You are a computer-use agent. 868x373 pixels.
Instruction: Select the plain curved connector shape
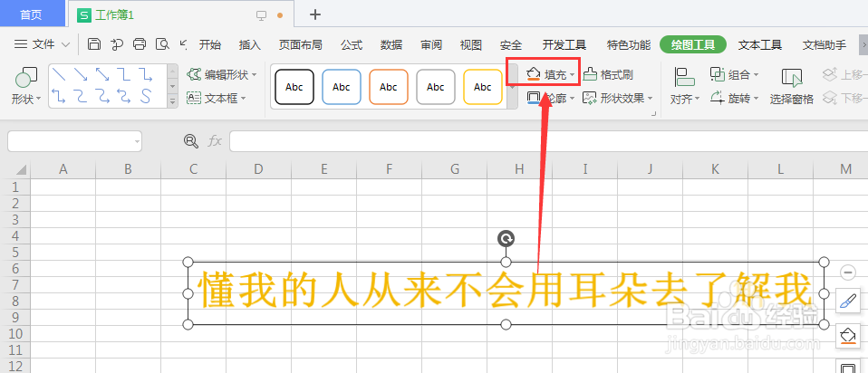[81, 96]
